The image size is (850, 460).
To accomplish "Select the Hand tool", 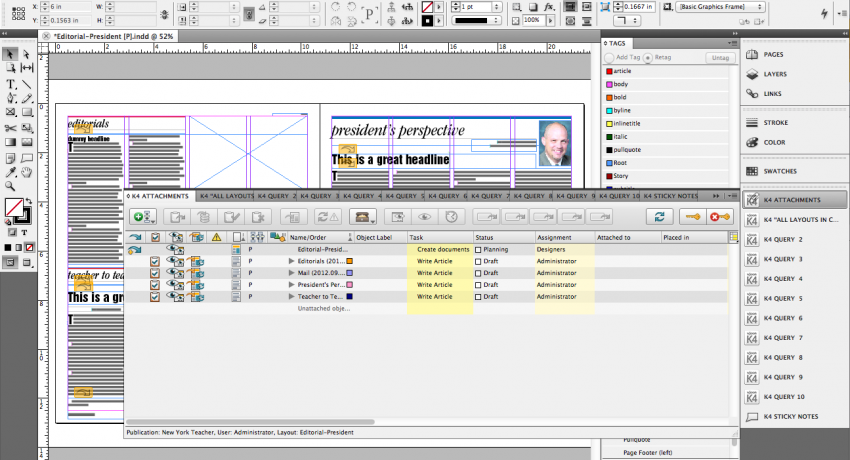I will [26, 172].
